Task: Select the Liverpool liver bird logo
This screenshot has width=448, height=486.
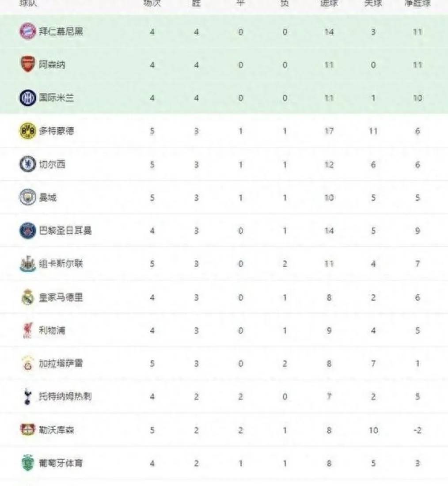Action: coord(27,330)
